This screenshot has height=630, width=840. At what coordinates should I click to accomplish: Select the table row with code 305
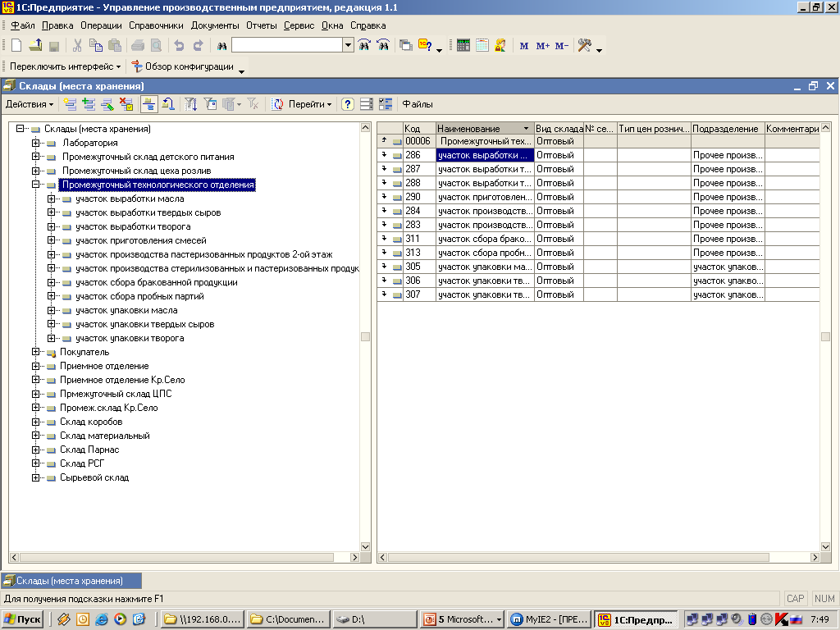598,267
